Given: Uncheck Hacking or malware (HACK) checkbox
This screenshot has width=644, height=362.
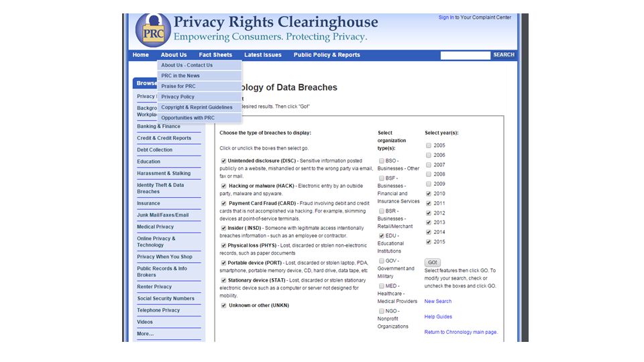Looking at the screenshot, I should coord(223,186).
